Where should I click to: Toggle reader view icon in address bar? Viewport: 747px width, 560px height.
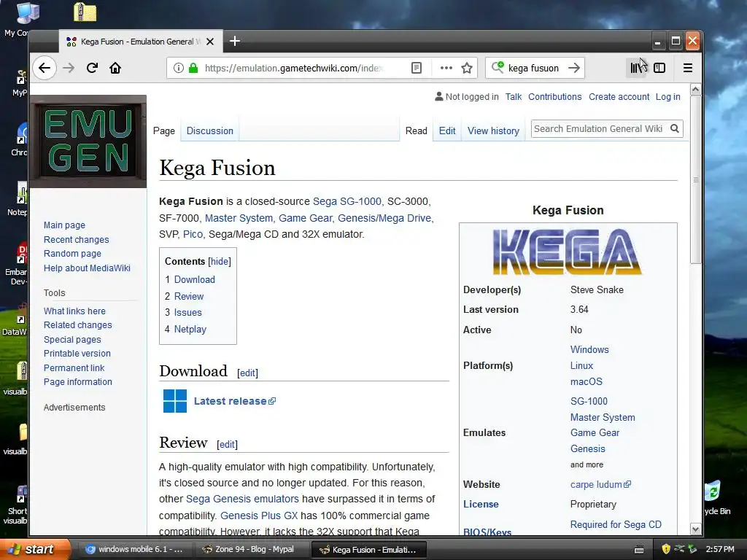(417, 68)
